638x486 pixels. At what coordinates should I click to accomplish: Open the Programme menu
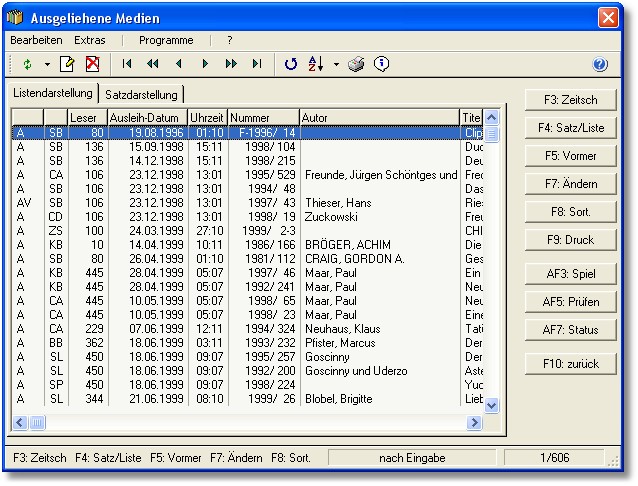tap(166, 40)
